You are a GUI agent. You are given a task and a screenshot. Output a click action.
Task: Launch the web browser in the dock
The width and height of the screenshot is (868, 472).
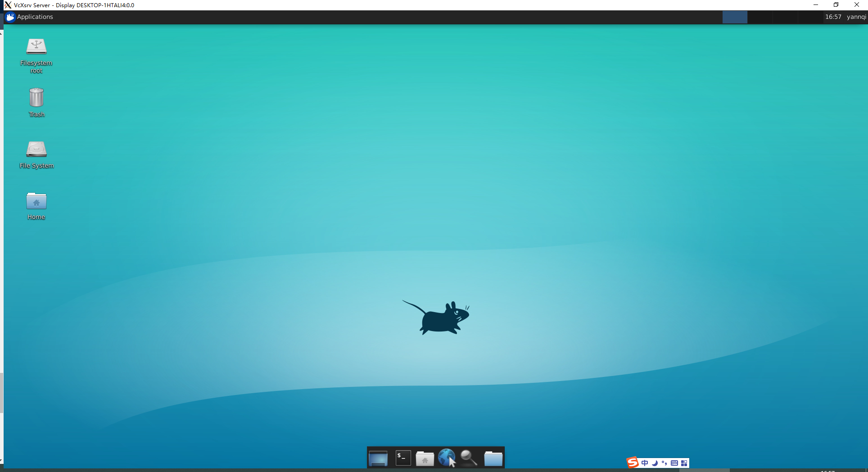click(447, 458)
